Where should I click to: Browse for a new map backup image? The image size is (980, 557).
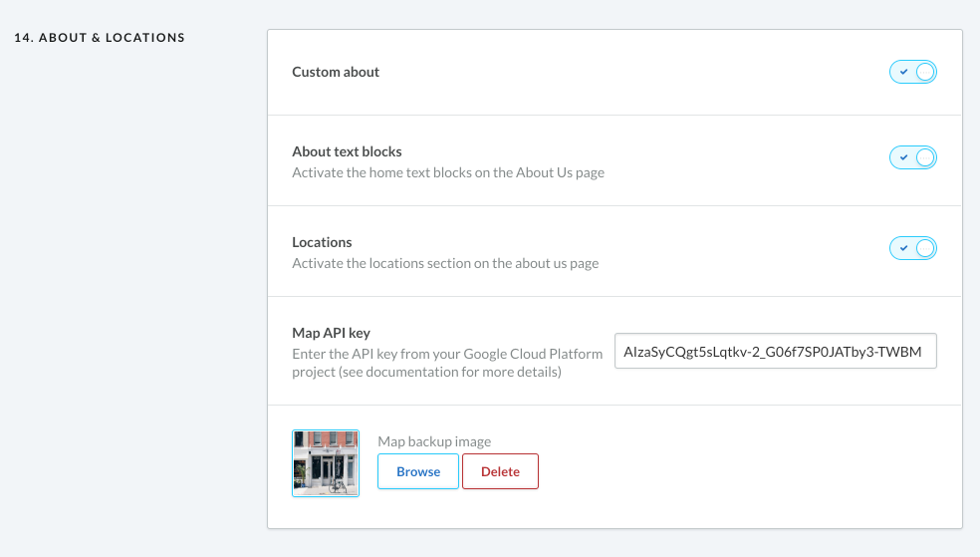(x=418, y=471)
